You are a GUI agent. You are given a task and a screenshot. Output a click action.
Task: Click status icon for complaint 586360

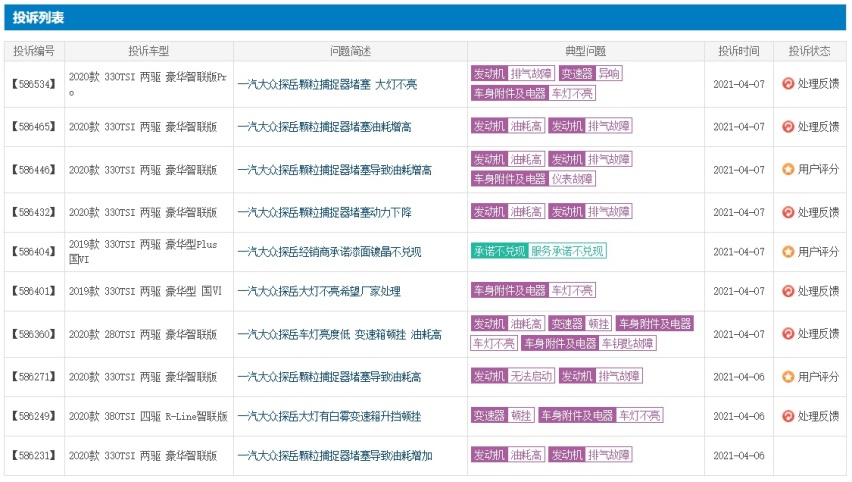pyautogui.click(x=788, y=334)
